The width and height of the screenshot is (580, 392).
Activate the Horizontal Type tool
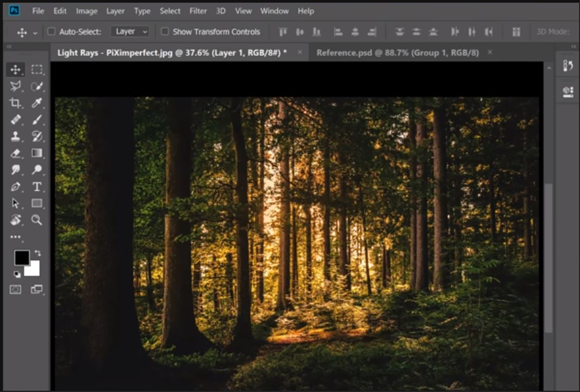(37, 187)
